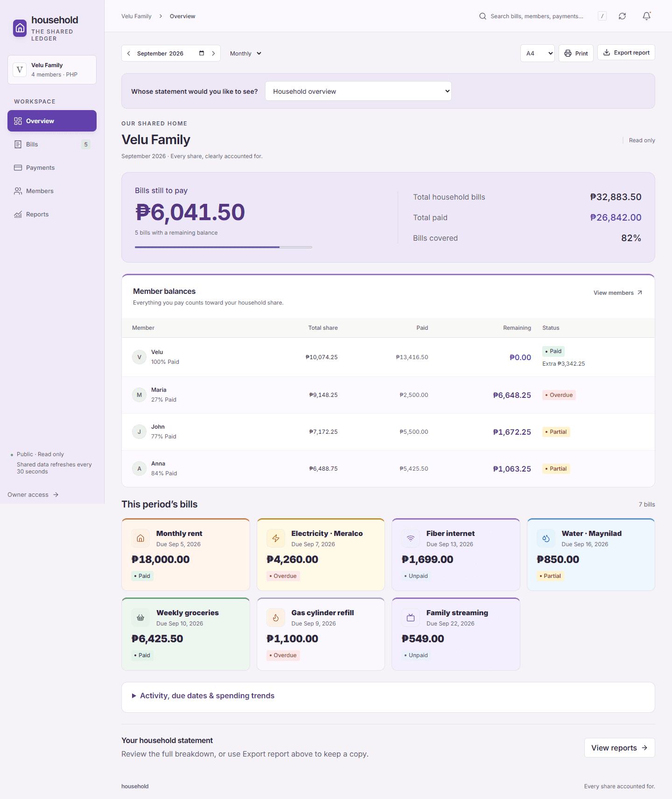Go to next month arrow

coord(213,54)
